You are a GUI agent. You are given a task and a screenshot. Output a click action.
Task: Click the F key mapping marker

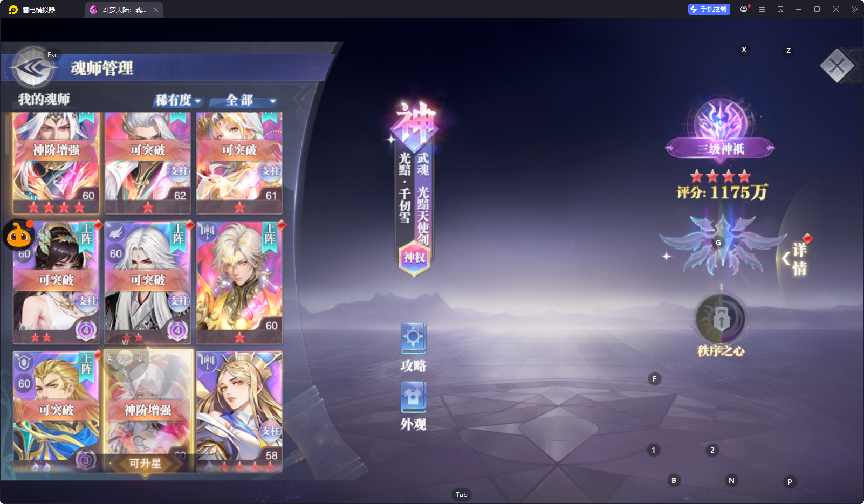tap(654, 379)
